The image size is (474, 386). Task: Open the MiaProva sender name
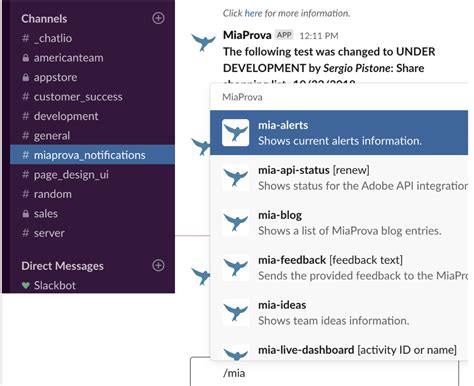[247, 35]
